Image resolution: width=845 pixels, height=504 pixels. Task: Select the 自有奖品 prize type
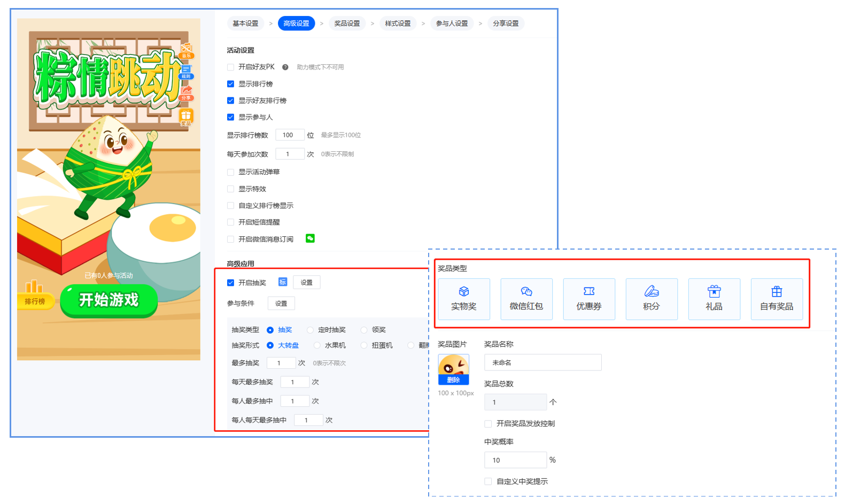777,299
